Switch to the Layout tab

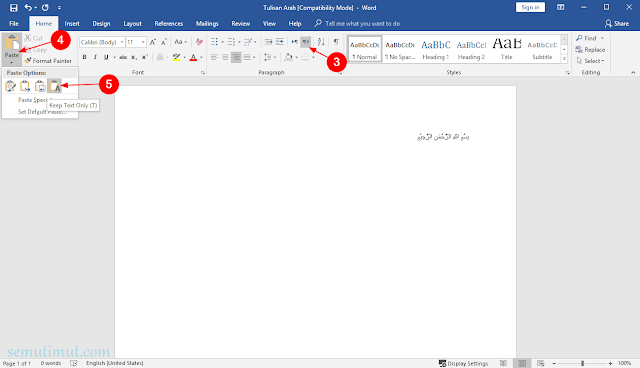[132, 24]
